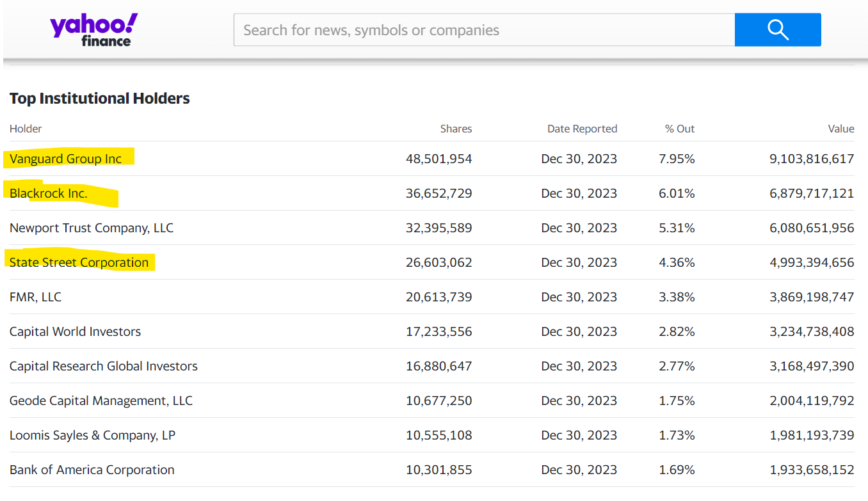Select Loomis Sayles value 1,981,193,739
This screenshot has height=501, width=868.
click(812, 435)
